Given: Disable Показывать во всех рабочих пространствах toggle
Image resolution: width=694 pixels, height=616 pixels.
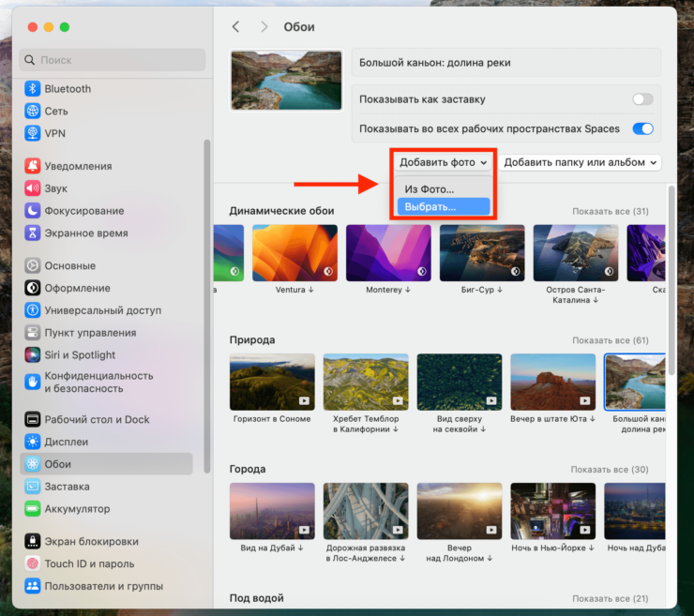Looking at the screenshot, I should [642, 128].
